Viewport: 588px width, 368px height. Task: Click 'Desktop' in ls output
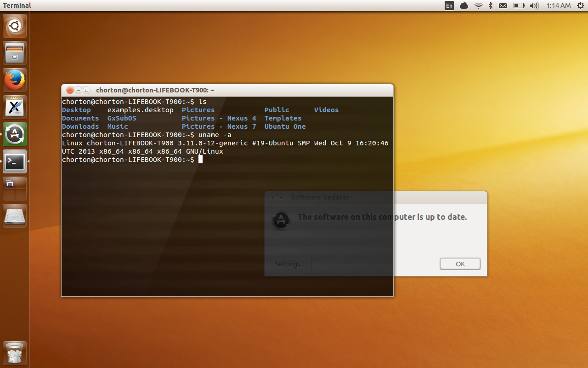click(76, 110)
